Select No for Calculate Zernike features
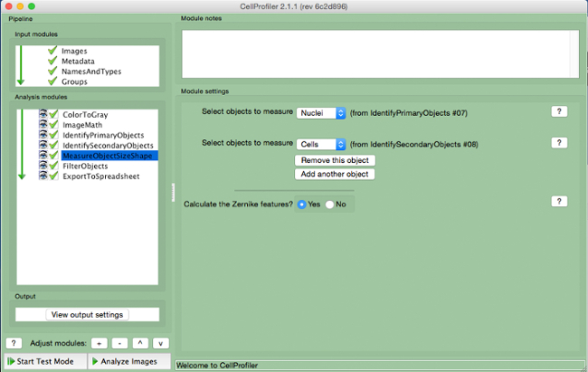The height and width of the screenshot is (372, 588). 330,205
